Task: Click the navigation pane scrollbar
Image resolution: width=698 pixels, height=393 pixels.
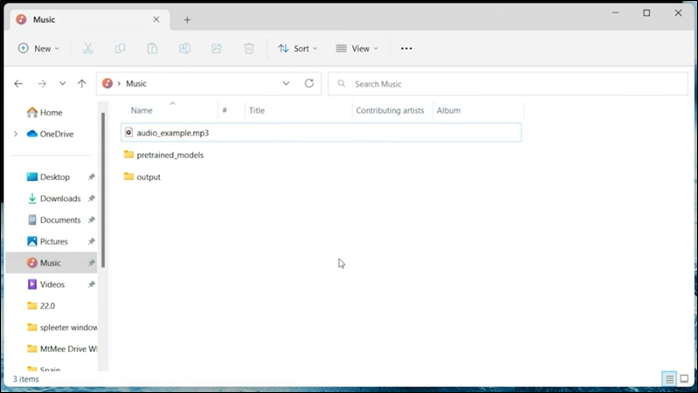Action: pos(103,190)
